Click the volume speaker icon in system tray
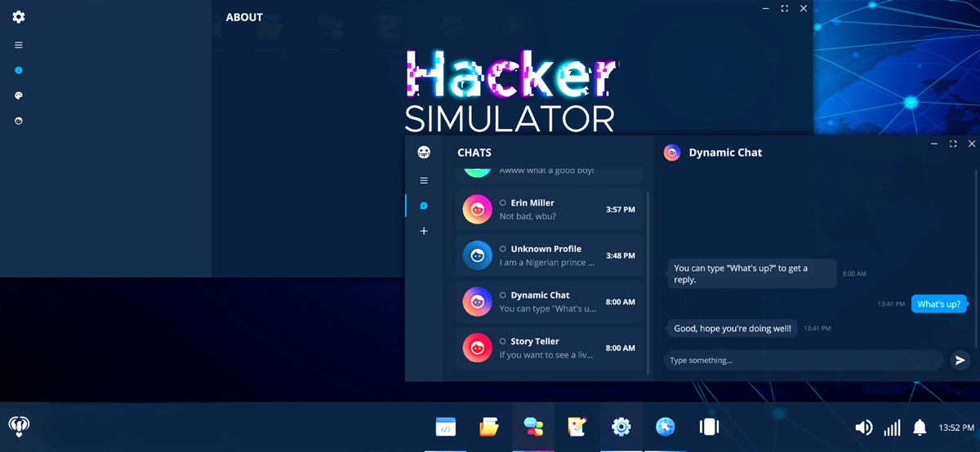Screen dimensions: 980x452 tap(863, 428)
